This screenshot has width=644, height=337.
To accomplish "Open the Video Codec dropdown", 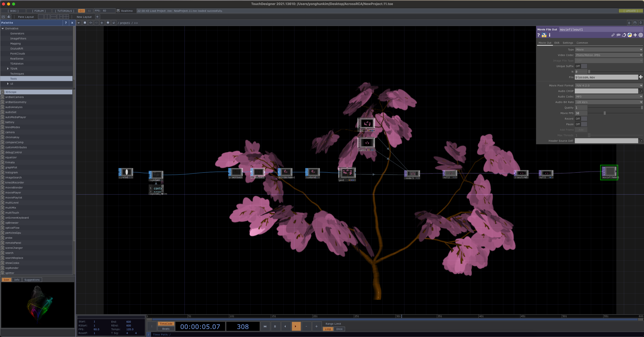I will click(609, 55).
